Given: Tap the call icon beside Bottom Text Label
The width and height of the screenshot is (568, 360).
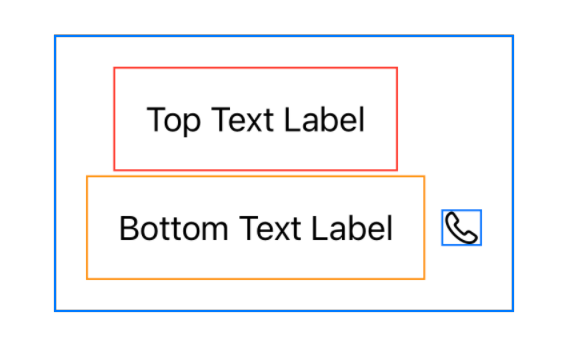Looking at the screenshot, I should pos(461,228).
